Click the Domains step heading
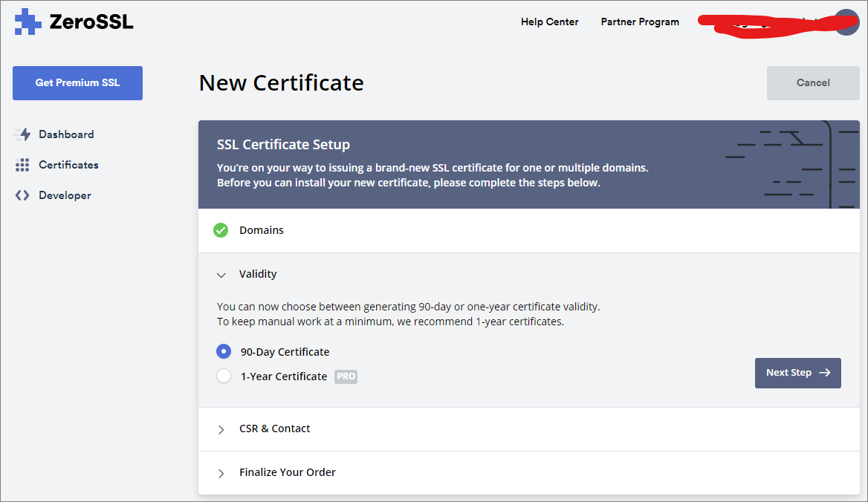868x502 pixels. pyautogui.click(x=262, y=230)
